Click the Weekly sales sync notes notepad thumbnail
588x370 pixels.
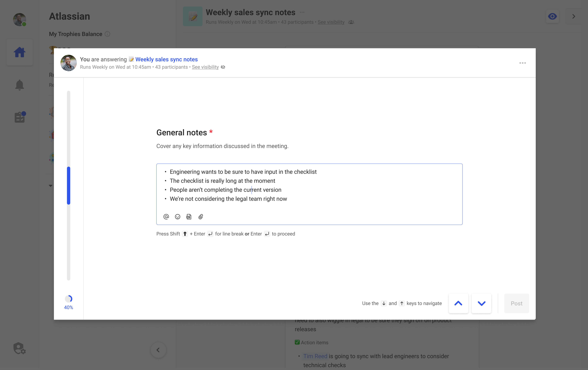[193, 16]
